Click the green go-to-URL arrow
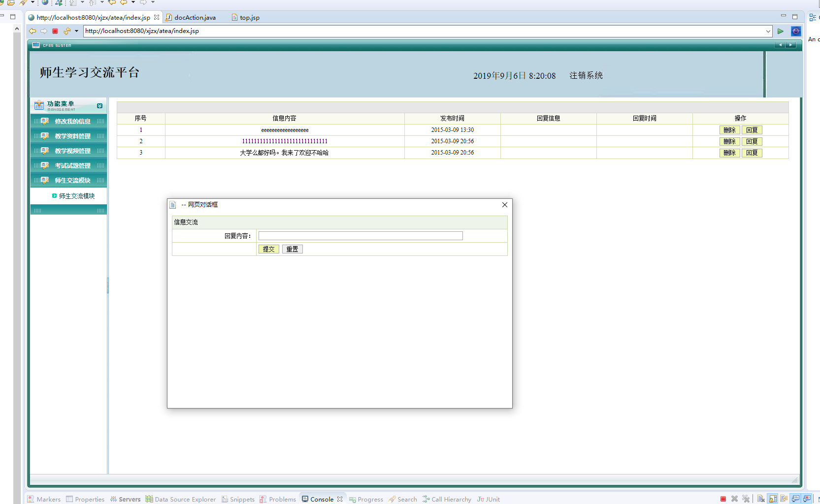Image resolution: width=820 pixels, height=504 pixels. [781, 31]
